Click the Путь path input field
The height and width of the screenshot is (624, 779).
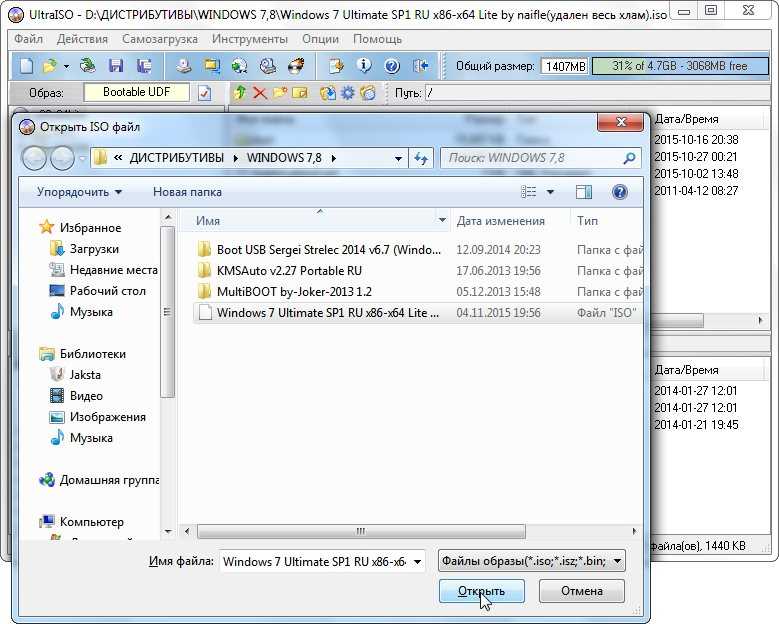click(599, 93)
